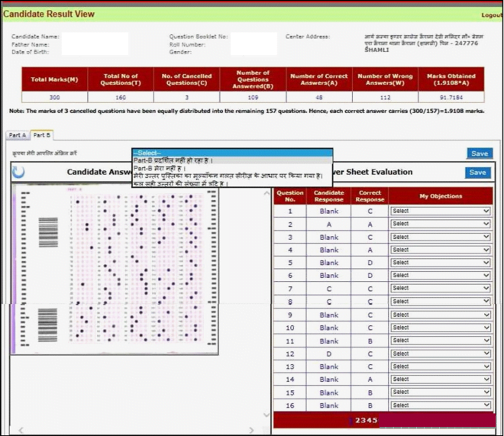Open My Objections dropdown for question 16
The height and width of the screenshot is (436, 504).
pyautogui.click(x=440, y=405)
